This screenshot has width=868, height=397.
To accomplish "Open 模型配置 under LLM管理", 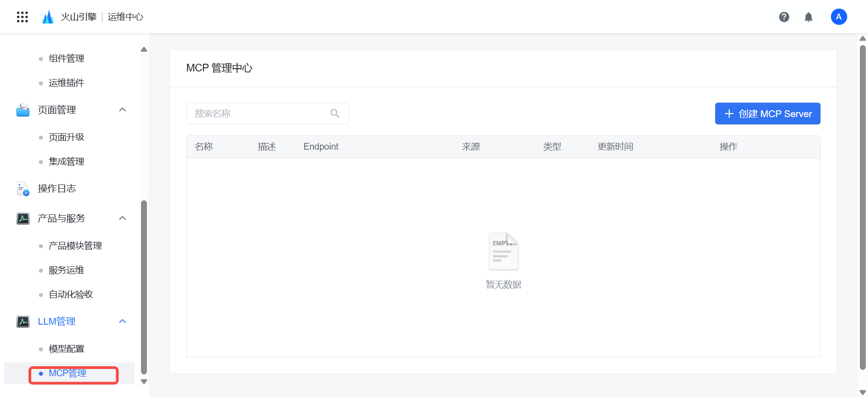I will [x=66, y=349].
